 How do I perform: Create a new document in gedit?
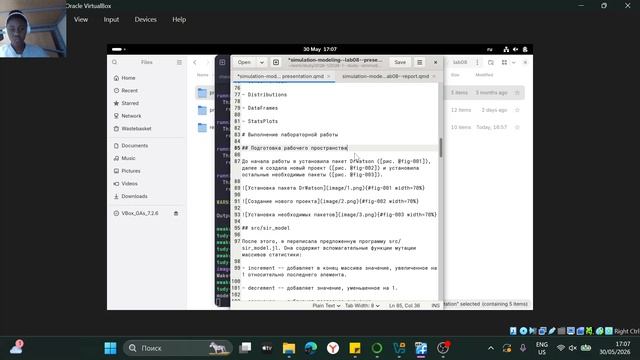[276, 62]
